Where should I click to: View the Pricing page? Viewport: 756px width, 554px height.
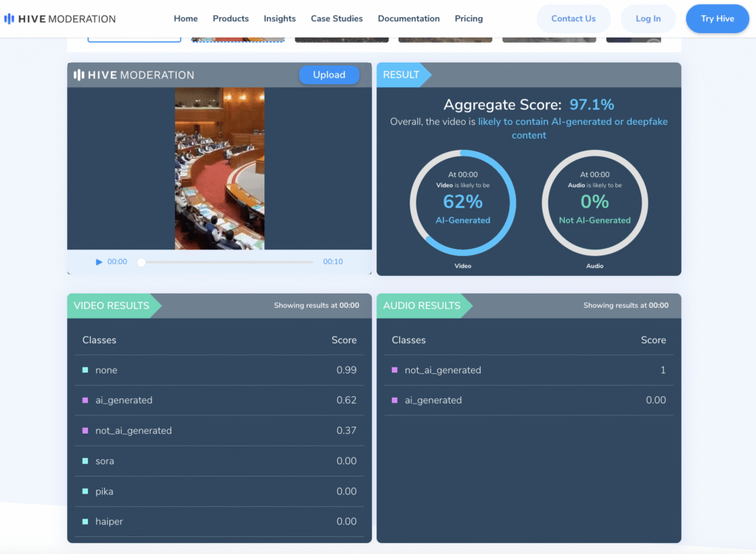469,18
